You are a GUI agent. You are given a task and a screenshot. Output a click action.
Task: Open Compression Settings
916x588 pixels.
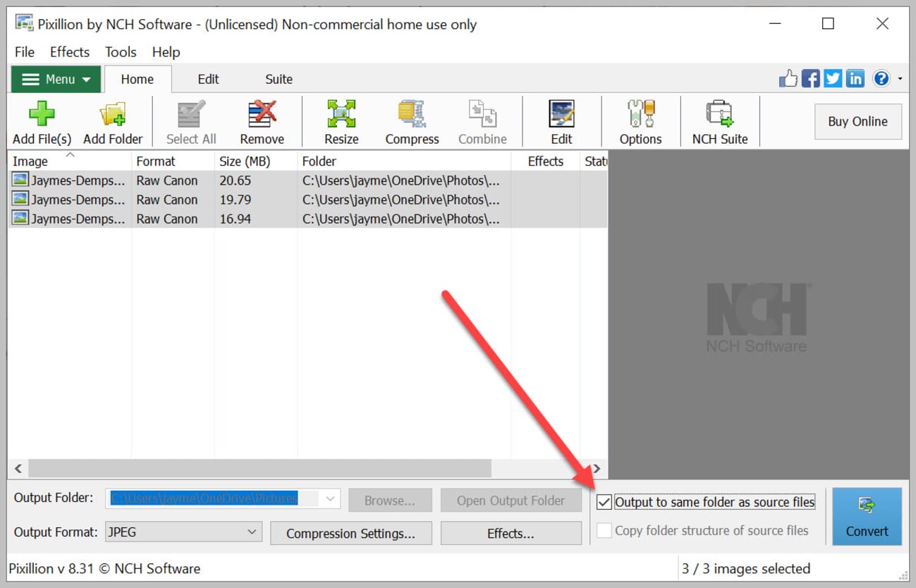(350, 533)
